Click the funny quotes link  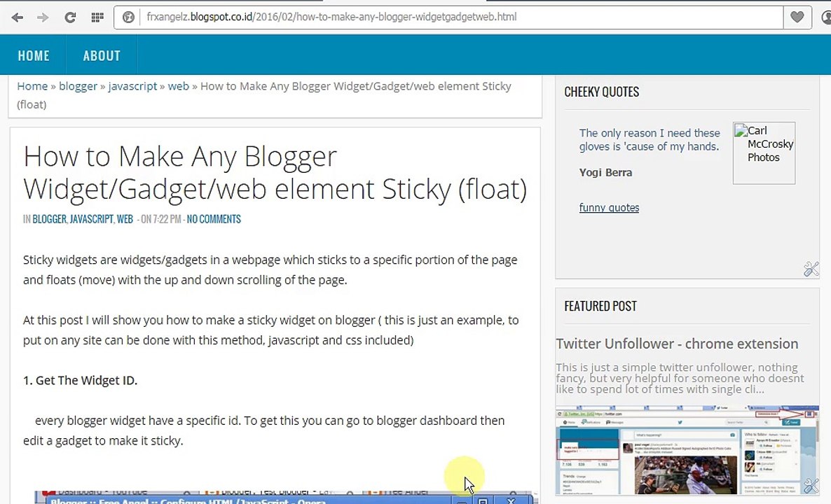tap(609, 207)
